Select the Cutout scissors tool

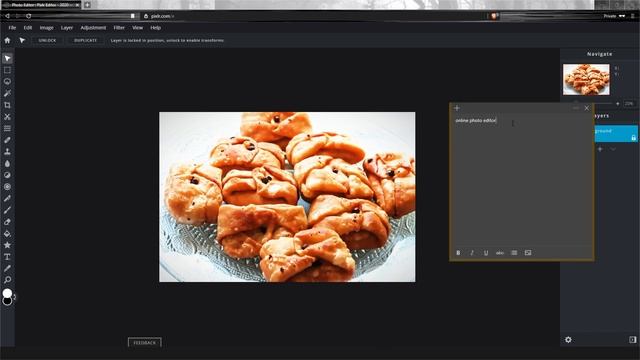tap(7, 117)
